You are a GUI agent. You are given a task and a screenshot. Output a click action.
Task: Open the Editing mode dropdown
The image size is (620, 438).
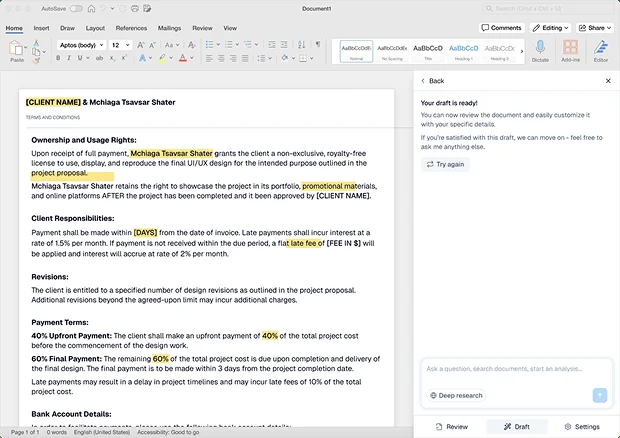click(550, 28)
